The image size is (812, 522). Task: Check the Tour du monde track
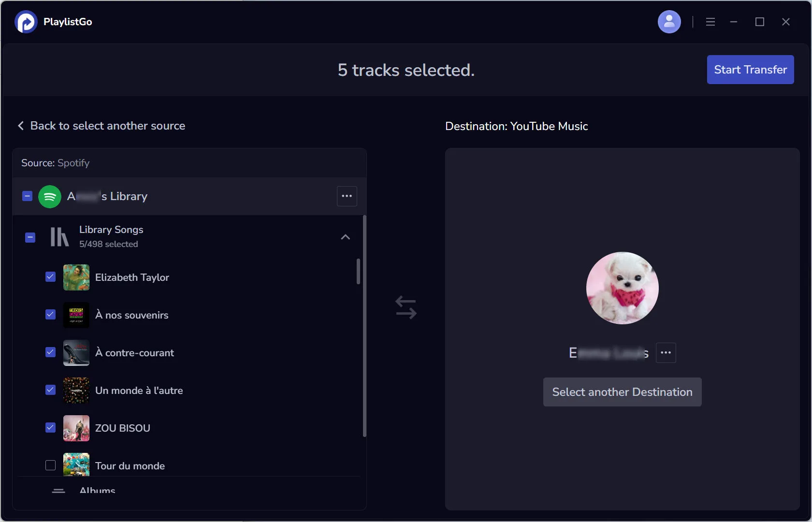click(x=50, y=465)
